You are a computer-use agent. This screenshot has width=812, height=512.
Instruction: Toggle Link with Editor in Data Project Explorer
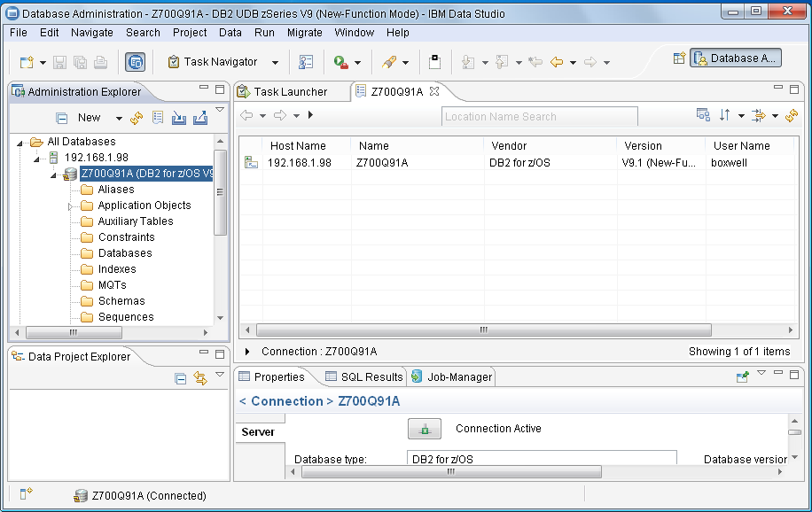coord(200,378)
